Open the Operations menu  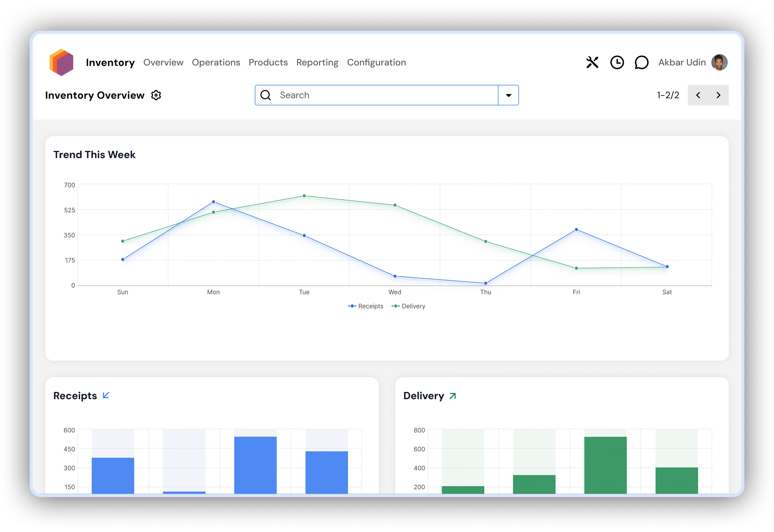coord(216,62)
